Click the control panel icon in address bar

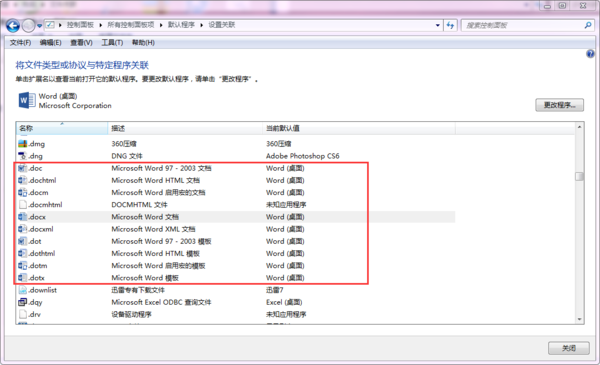50,25
